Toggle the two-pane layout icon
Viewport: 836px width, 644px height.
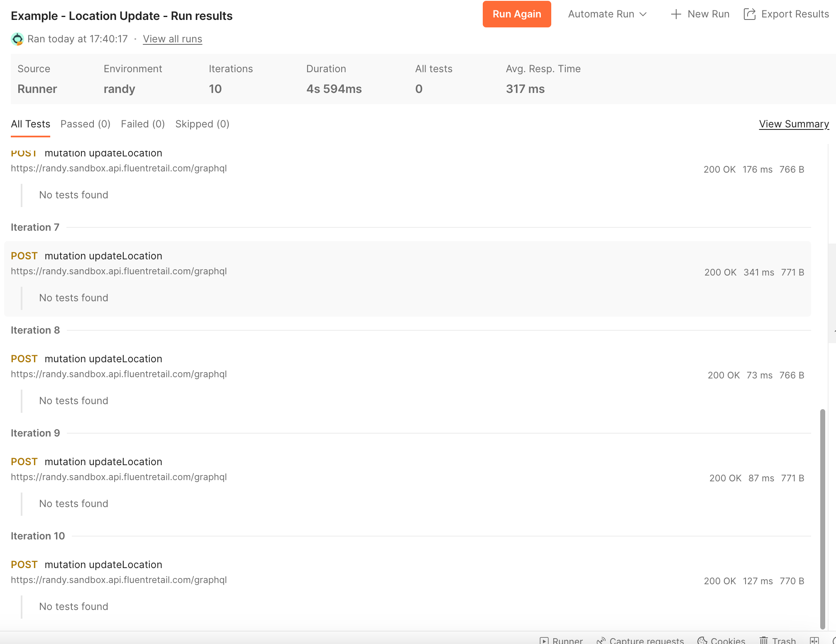pos(814,640)
